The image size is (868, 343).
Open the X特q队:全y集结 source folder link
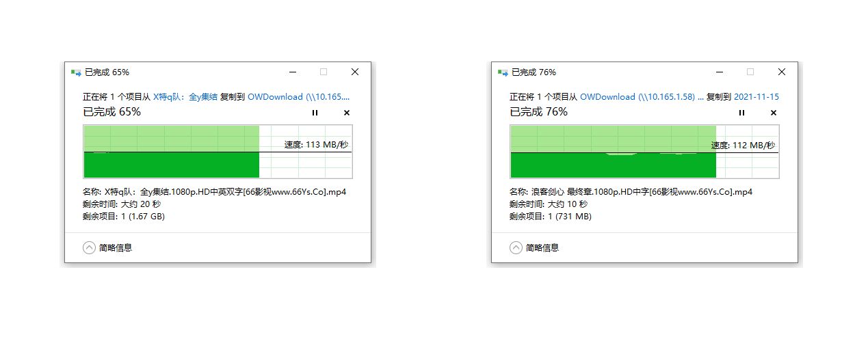click(185, 97)
